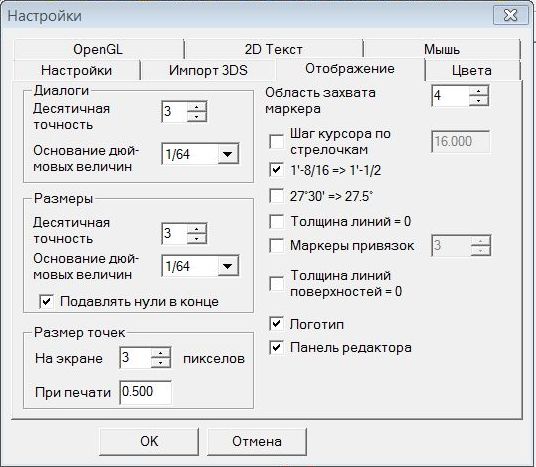536x467 pixels.
Task: Open Диалоги Основание дюймовых величин dropdown
Action: pyautogui.click(x=228, y=154)
